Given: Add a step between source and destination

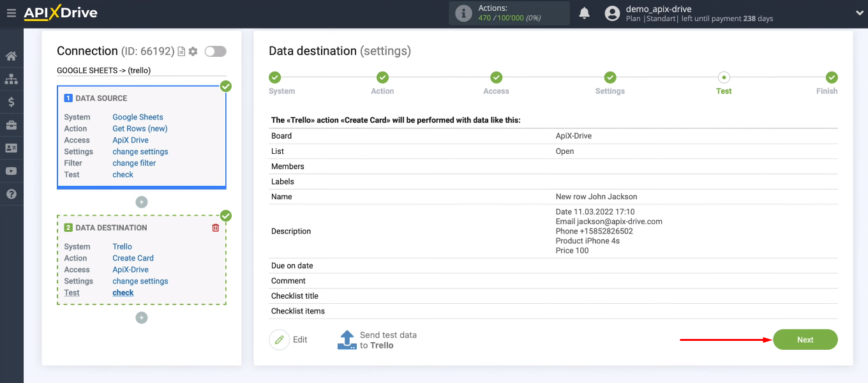Looking at the screenshot, I should click(x=142, y=202).
